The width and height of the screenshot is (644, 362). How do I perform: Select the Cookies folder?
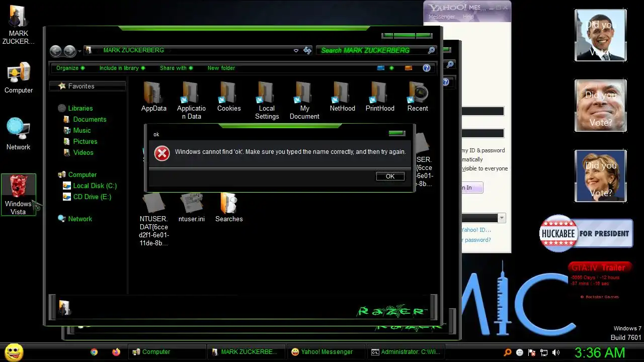coord(229,97)
